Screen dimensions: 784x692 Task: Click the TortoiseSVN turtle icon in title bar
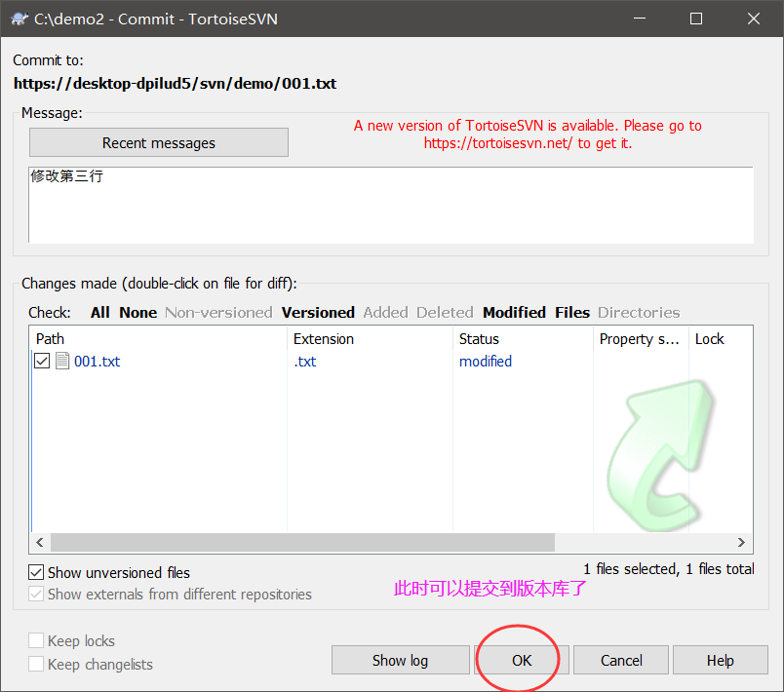[x=20, y=19]
